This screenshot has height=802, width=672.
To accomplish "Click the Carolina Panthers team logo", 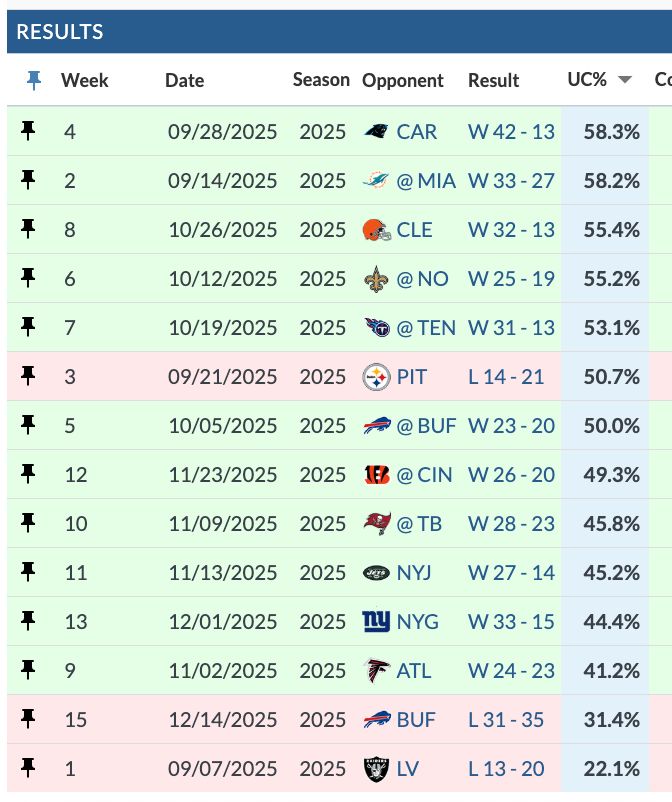I will [x=376, y=132].
